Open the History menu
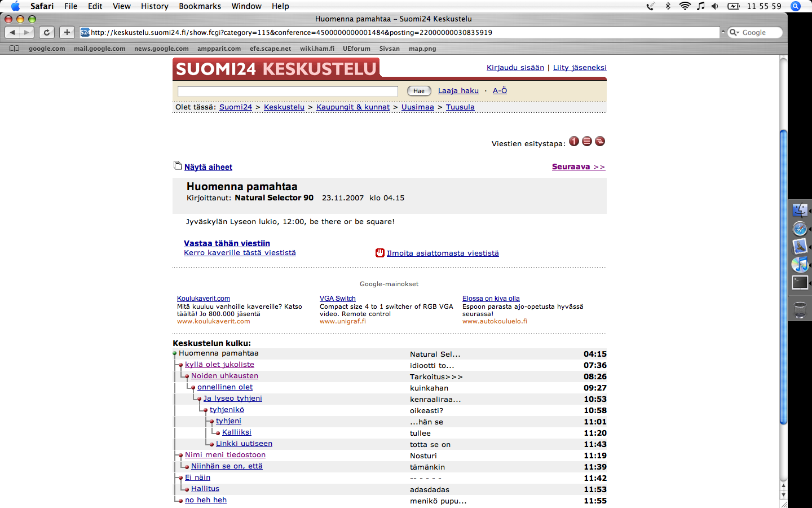Screen dimensions: 812x508 155,6
